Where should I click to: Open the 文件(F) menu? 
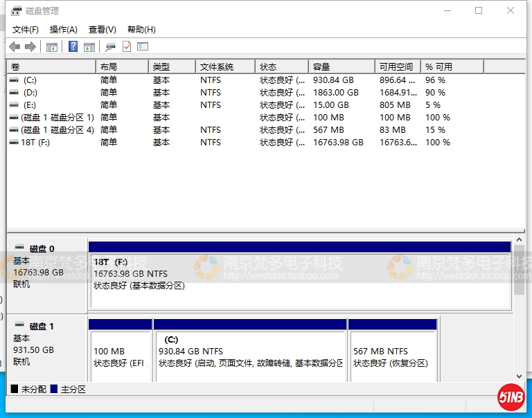click(x=26, y=30)
